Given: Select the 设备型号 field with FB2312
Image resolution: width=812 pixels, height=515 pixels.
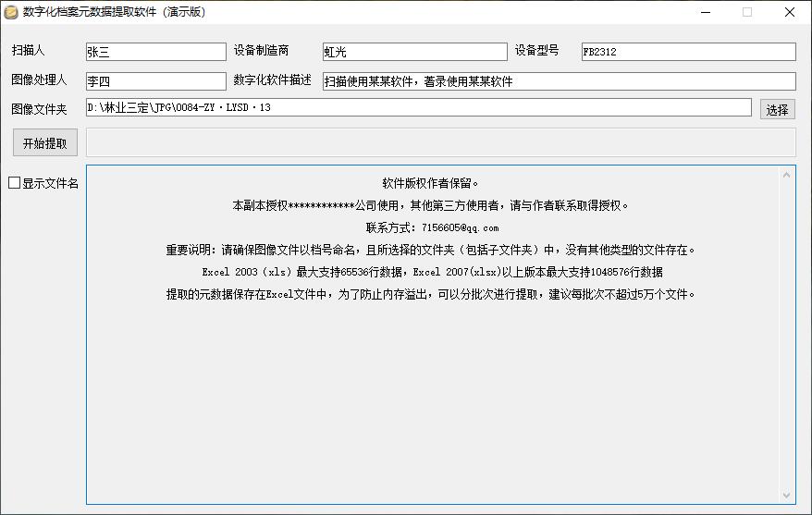Looking at the screenshot, I should [688, 52].
